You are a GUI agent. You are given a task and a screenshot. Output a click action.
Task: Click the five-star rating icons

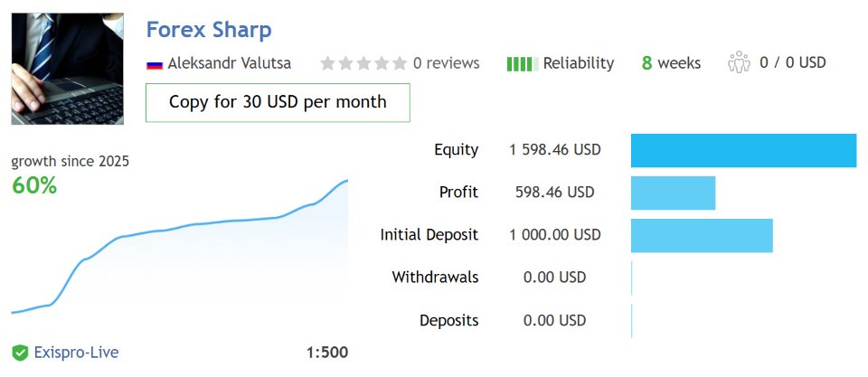tap(363, 63)
